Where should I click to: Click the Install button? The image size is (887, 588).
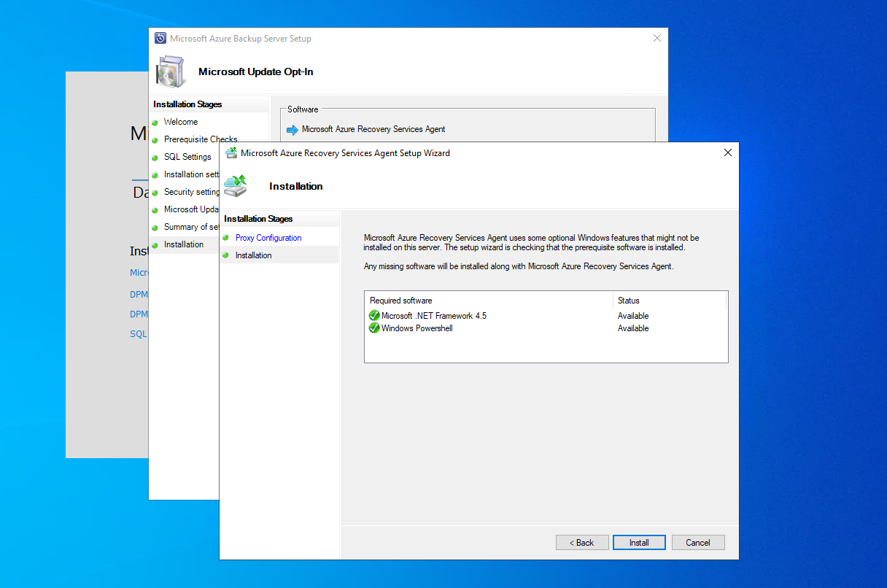[x=639, y=542]
